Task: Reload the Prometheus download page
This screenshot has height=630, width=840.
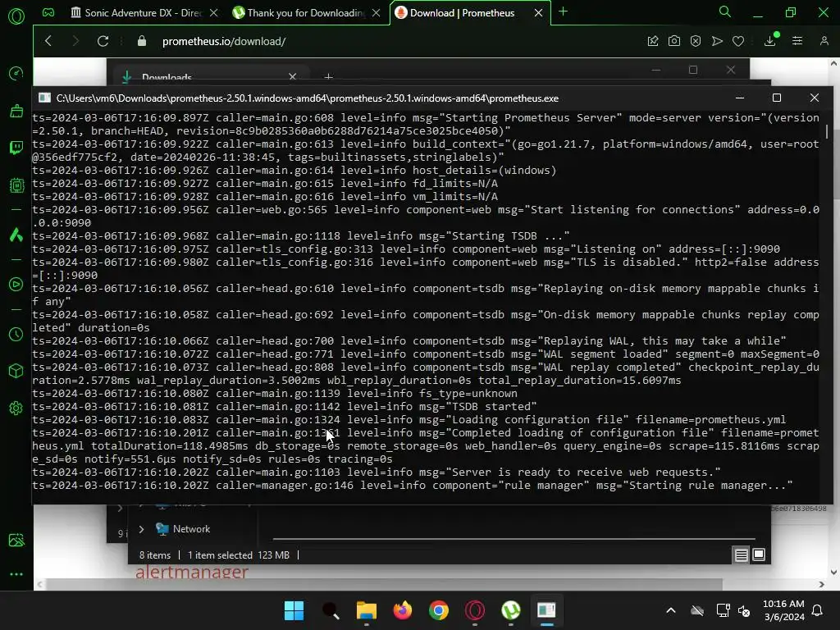Action: [x=103, y=41]
